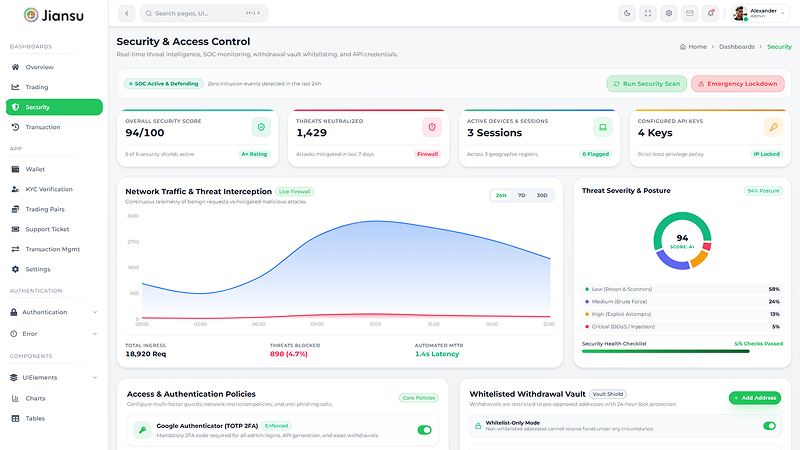Image resolution: width=800 pixels, height=450 pixels.
Task: Open Overview via its home icon
Action: click(x=15, y=67)
